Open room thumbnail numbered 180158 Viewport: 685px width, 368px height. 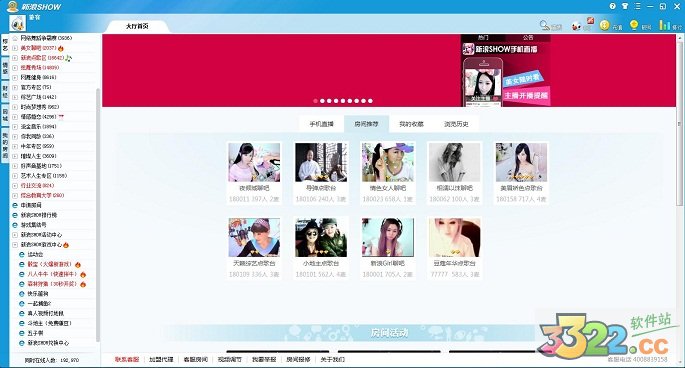[521, 162]
